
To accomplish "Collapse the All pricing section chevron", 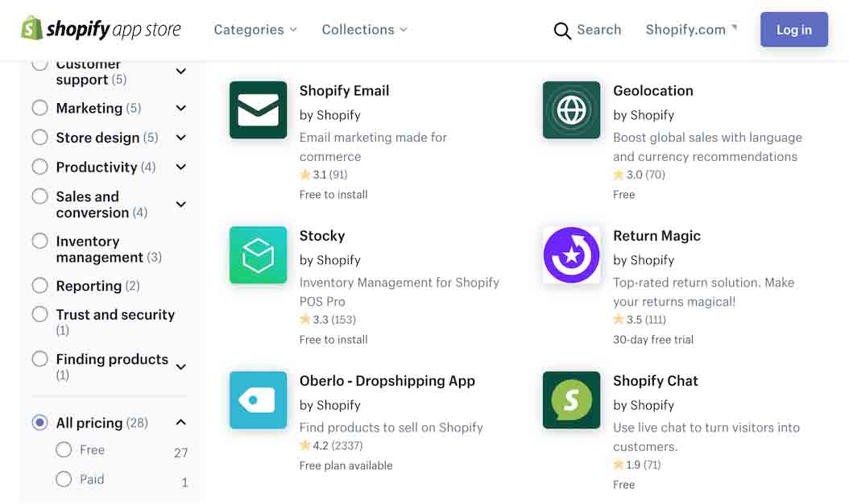I will point(181,422).
